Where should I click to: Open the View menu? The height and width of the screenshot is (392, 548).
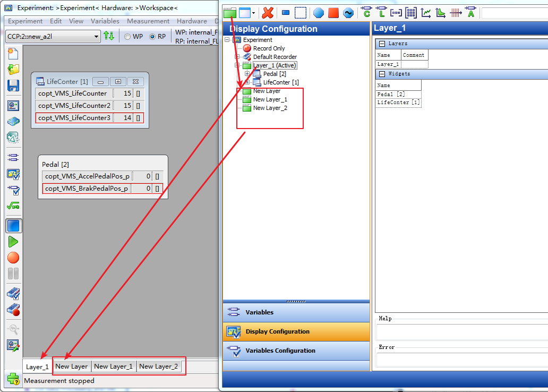[x=76, y=21]
